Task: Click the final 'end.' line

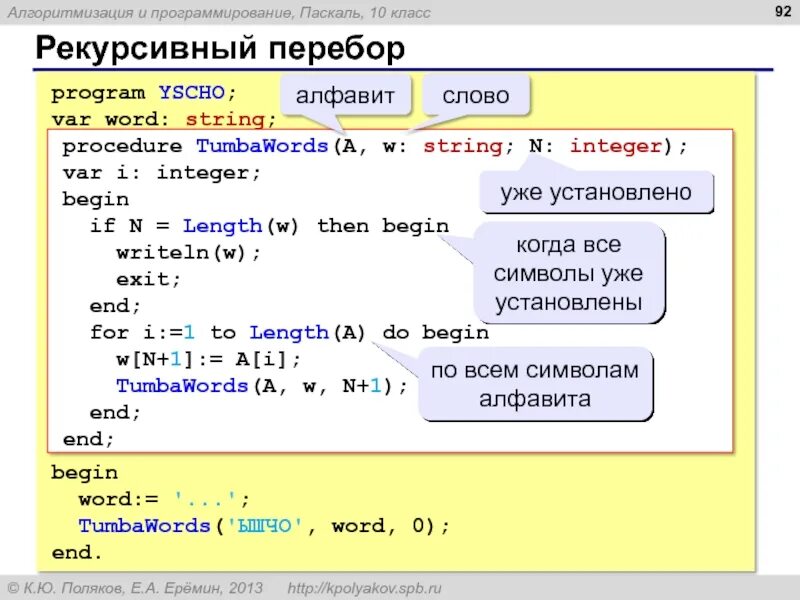Action: (x=77, y=552)
